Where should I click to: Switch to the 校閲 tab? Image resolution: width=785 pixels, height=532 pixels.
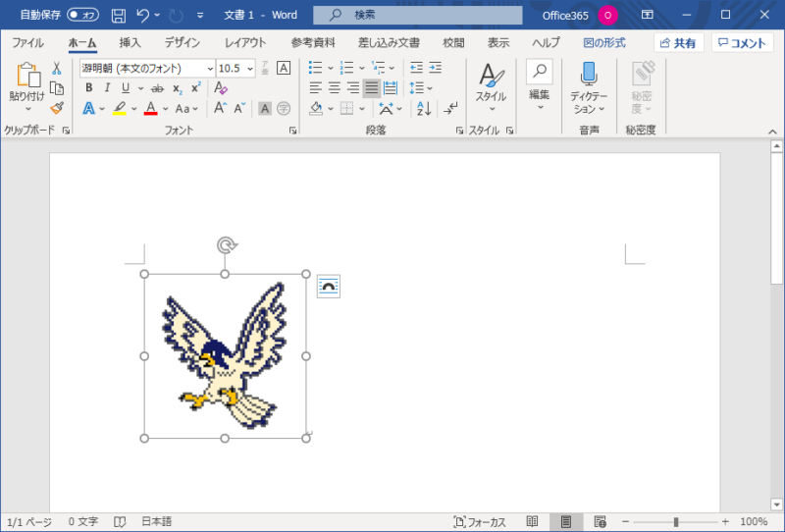click(453, 43)
